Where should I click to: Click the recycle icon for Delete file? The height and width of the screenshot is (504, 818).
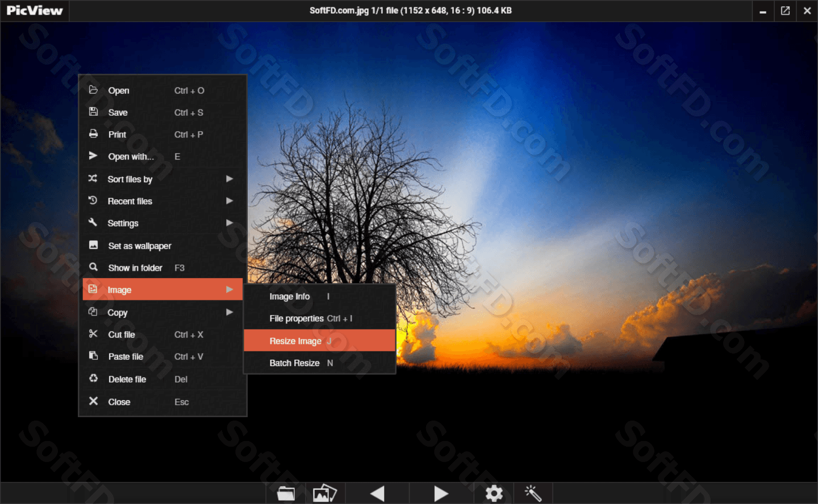click(x=93, y=378)
